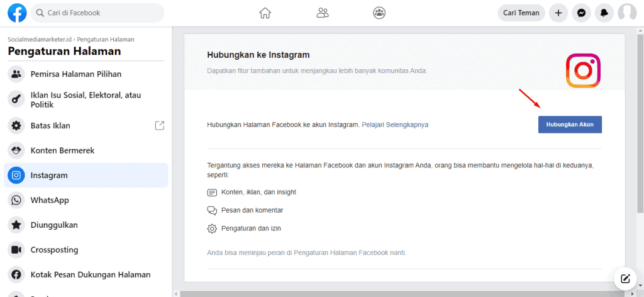Screen dimensions: 644x297
Task: Click the Diunggulkan star icon
Action: pyautogui.click(x=16, y=225)
